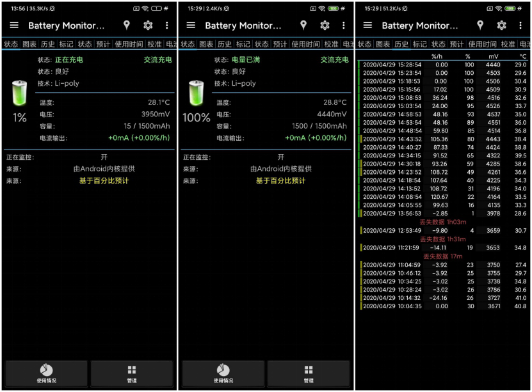The image size is (532, 392).
Task: Select 预计 tab on the 1% charging screen
Action: [x=103, y=45]
